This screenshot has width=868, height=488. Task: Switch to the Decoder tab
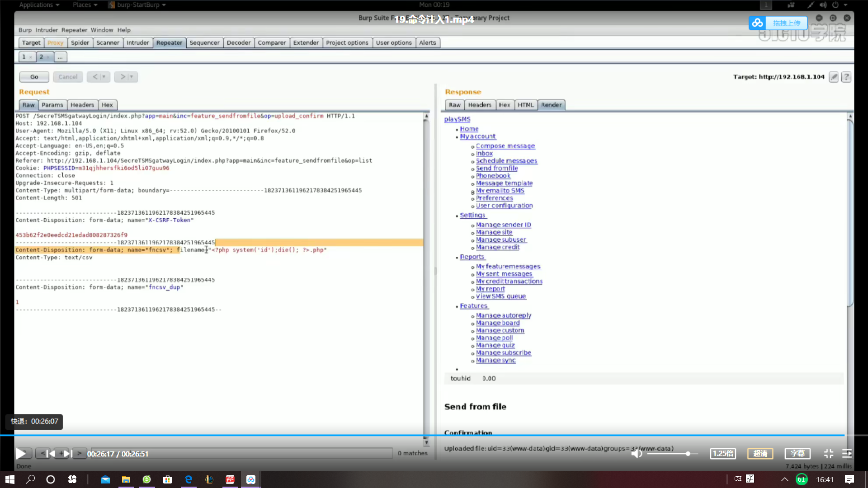(239, 42)
